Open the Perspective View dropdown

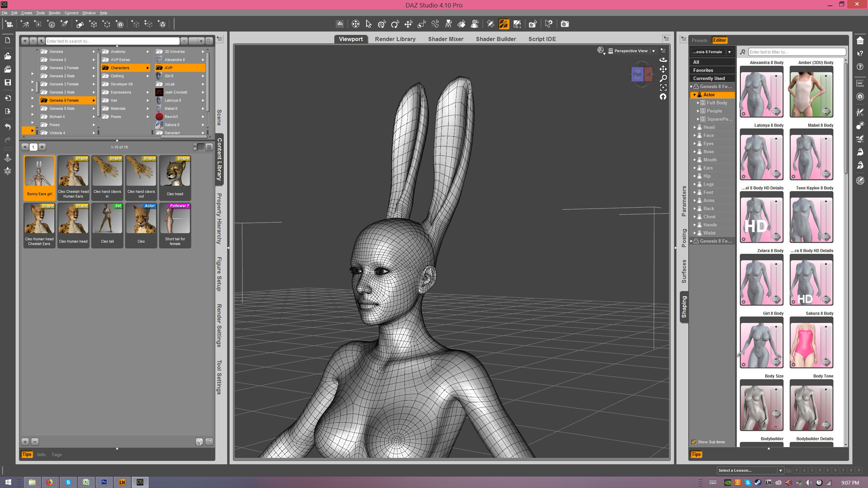tap(653, 51)
